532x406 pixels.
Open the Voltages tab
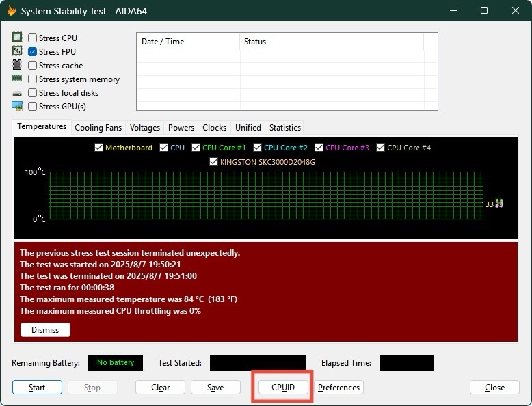pyautogui.click(x=144, y=128)
